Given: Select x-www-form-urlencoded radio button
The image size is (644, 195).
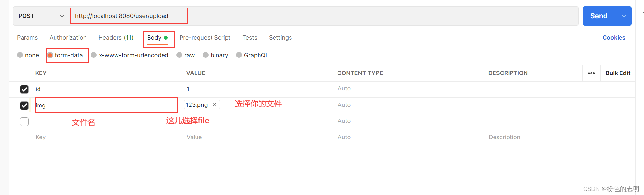Looking at the screenshot, I should pos(94,55).
